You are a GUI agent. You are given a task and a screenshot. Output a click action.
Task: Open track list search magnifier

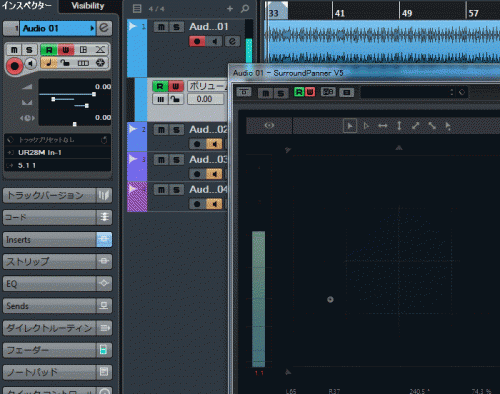tap(245, 8)
